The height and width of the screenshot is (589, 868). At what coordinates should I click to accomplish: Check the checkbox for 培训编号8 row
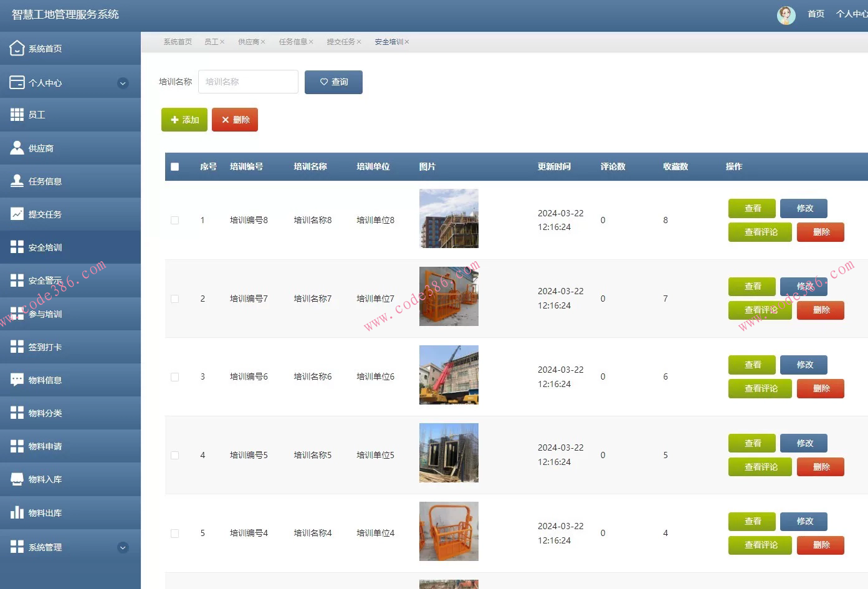click(x=174, y=219)
